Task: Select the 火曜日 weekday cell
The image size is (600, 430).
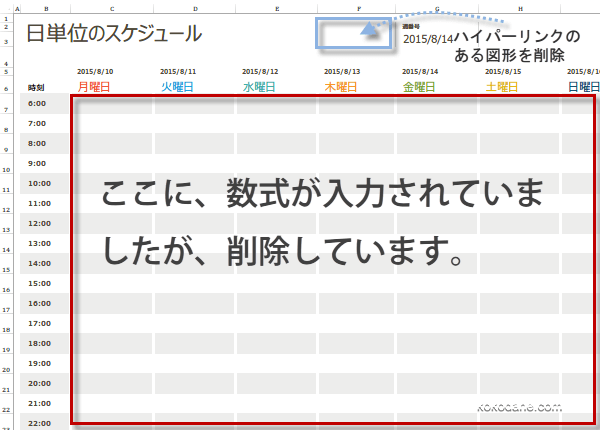Action: point(177,87)
